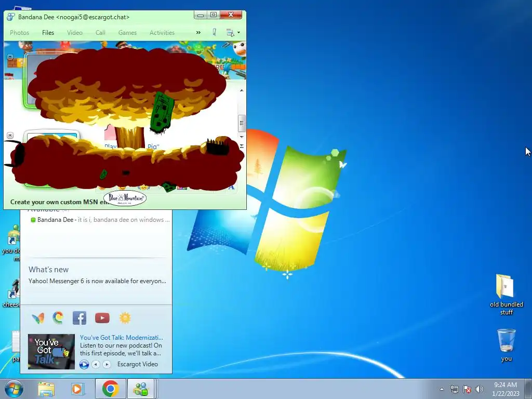Select Files in the chat toolbar
Screen dimensions: 532x399
[48, 33]
